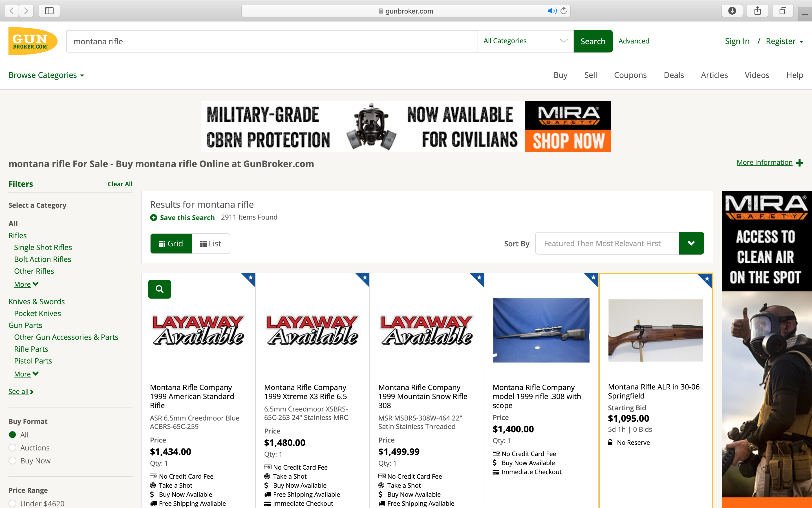The image size is (812, 508).
Task: Open the Sell menu item
Action: tap(591, 75)
